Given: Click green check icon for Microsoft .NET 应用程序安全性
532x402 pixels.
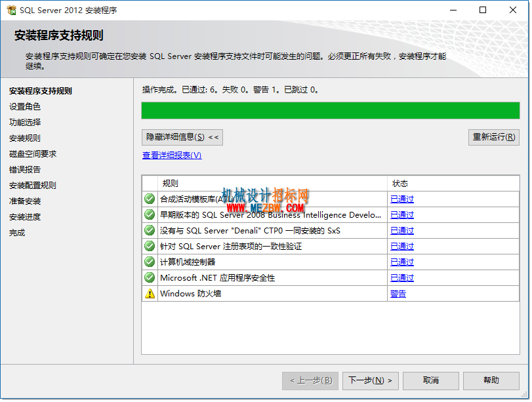Looking at the screenshot, I should pyautogui.click(x=150, y=277).
